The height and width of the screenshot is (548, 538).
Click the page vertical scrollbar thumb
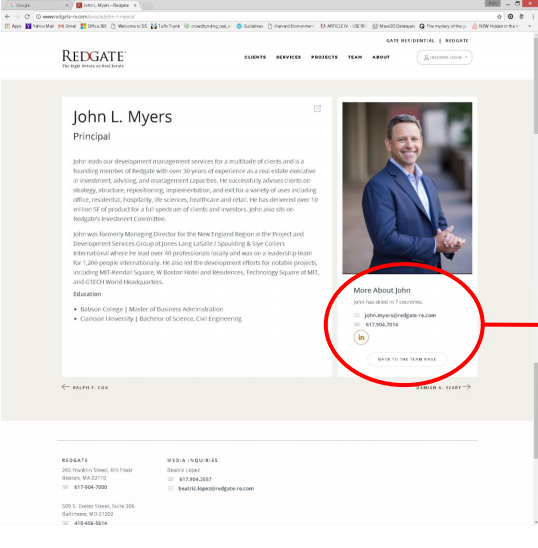(x=536, y=85)
